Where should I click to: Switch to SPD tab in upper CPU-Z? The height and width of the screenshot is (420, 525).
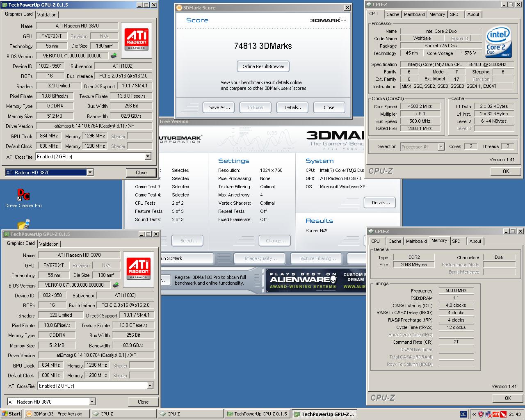(x=454, y=14)
